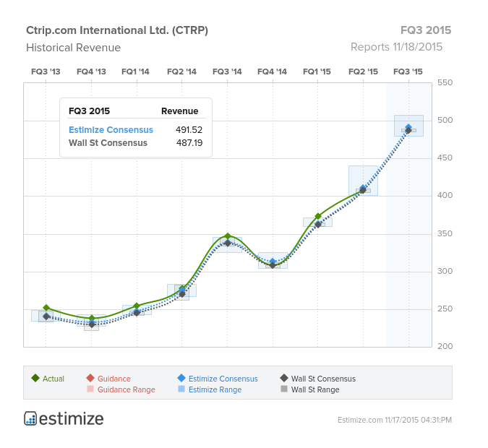
Task: Click the 491.52 value in tooltip
Action: tap(189, 130)
